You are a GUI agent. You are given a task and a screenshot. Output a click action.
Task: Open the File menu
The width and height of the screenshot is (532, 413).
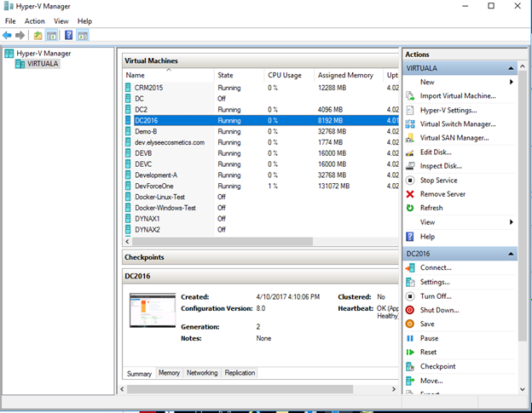point(10,21)
